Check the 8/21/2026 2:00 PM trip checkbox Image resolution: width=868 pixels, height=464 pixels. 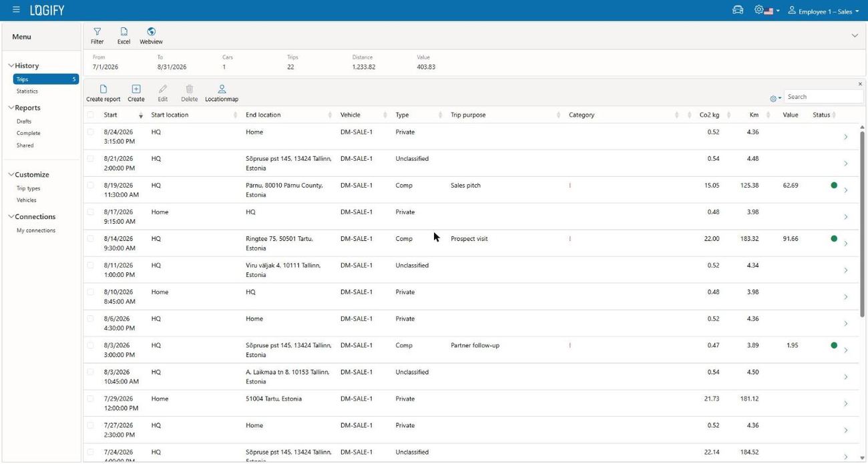(90, 158)
